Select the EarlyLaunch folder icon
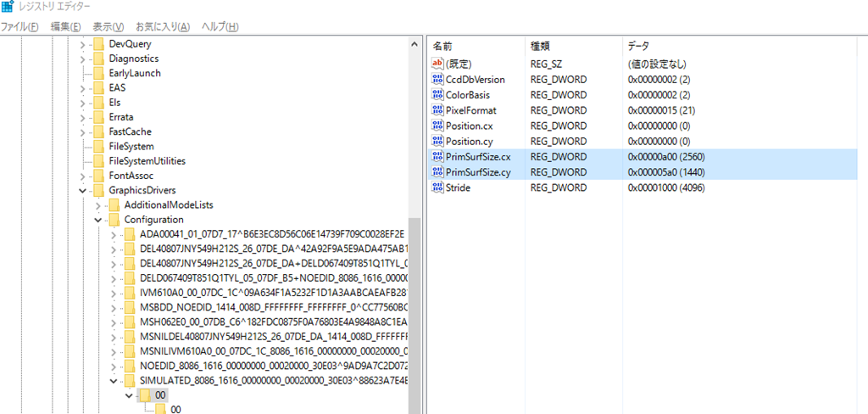 [x=99, y=73]
